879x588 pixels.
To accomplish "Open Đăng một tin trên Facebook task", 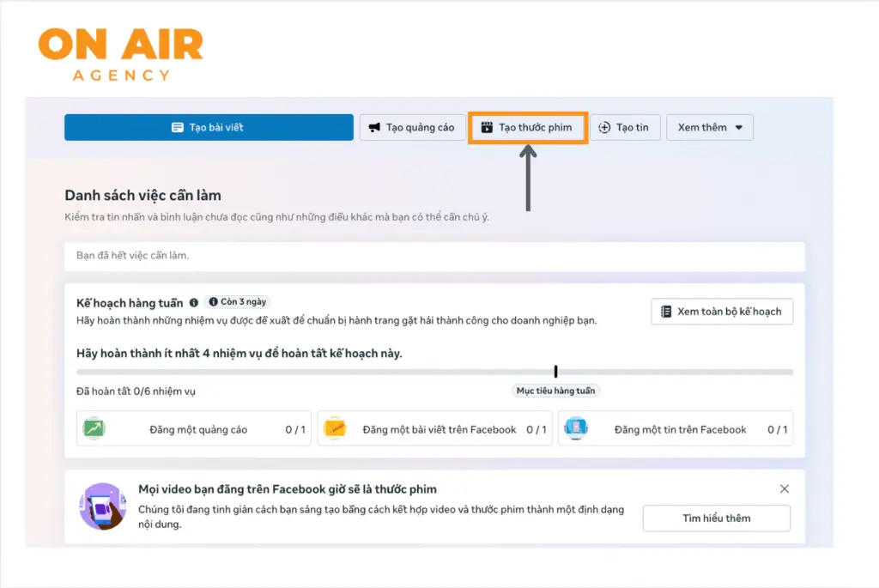I will (x=676, y=429).
